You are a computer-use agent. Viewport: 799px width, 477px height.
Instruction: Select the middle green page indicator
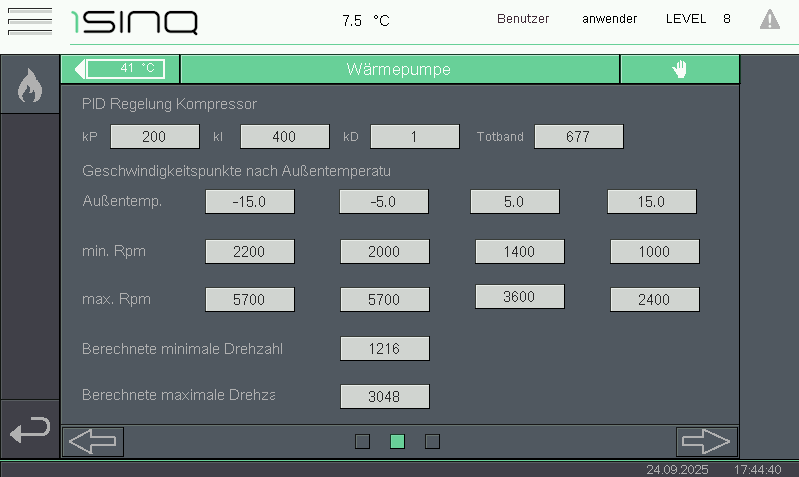tap(397, 441)
